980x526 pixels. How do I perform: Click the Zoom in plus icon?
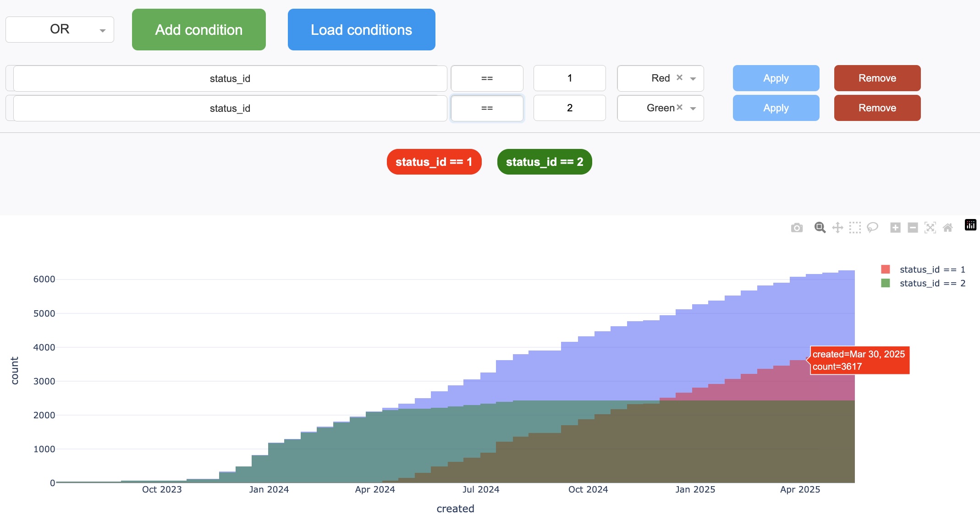point(895,228)
